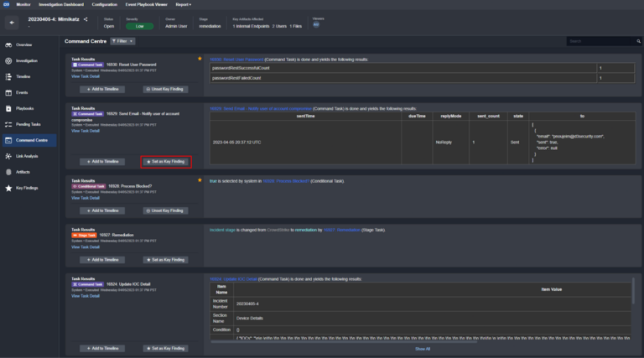
Task: Click the viewers avatar badge
Action: click(x=316, y=24)
